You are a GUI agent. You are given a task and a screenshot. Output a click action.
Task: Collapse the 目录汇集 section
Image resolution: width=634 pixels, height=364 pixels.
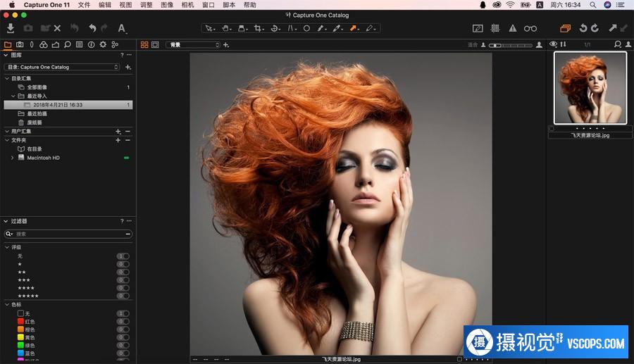click(x=7, y=78)
